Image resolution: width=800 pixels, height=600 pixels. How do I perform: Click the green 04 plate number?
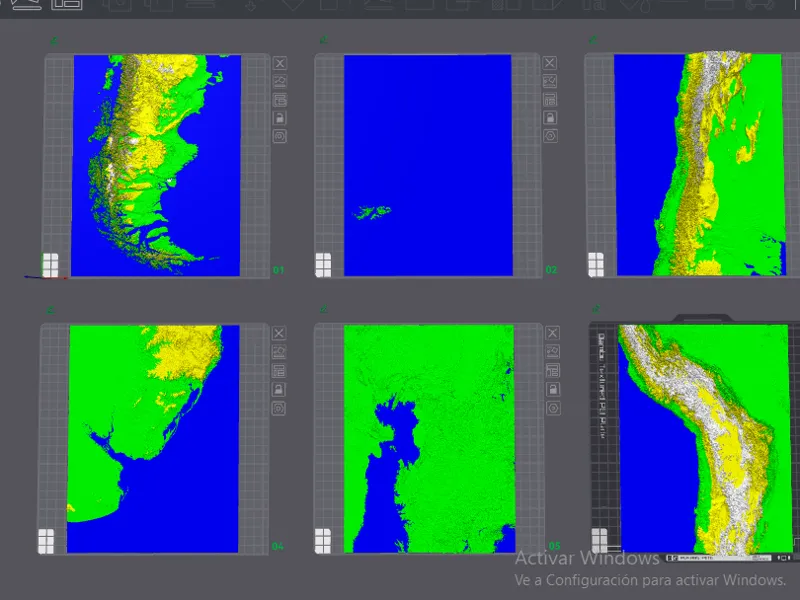coord(277,546)
